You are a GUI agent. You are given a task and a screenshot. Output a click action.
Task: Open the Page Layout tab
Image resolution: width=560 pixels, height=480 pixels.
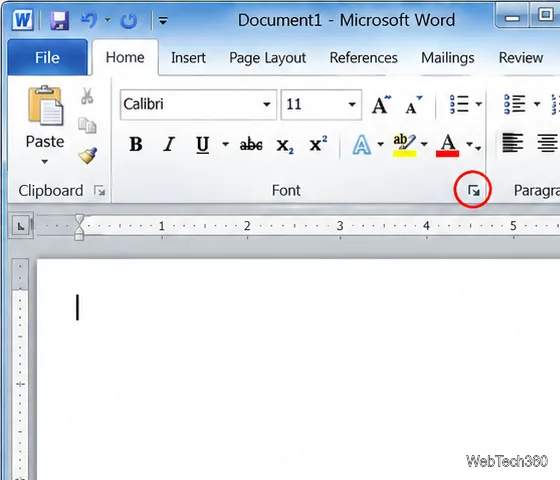(268, 58)
